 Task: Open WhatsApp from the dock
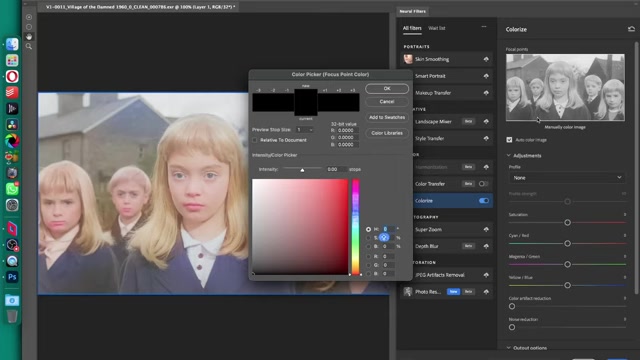[x=12, y=189]
